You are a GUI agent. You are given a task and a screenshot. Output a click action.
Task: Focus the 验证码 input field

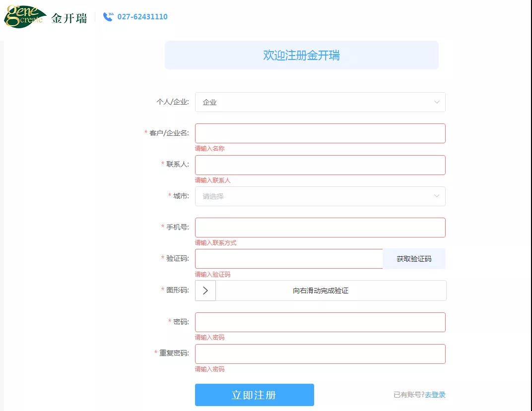tap(288, 258)
